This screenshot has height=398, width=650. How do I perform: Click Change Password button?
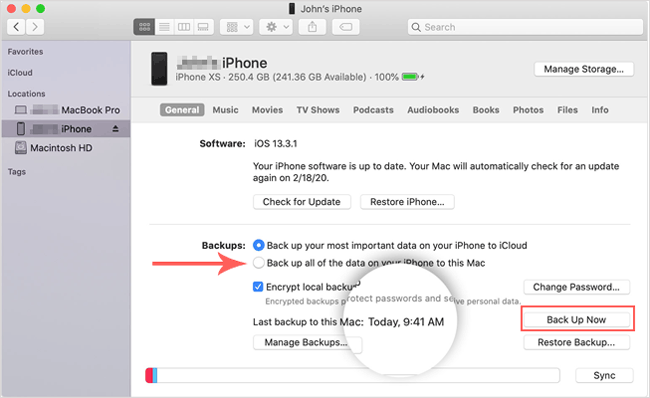click(577, 287)
